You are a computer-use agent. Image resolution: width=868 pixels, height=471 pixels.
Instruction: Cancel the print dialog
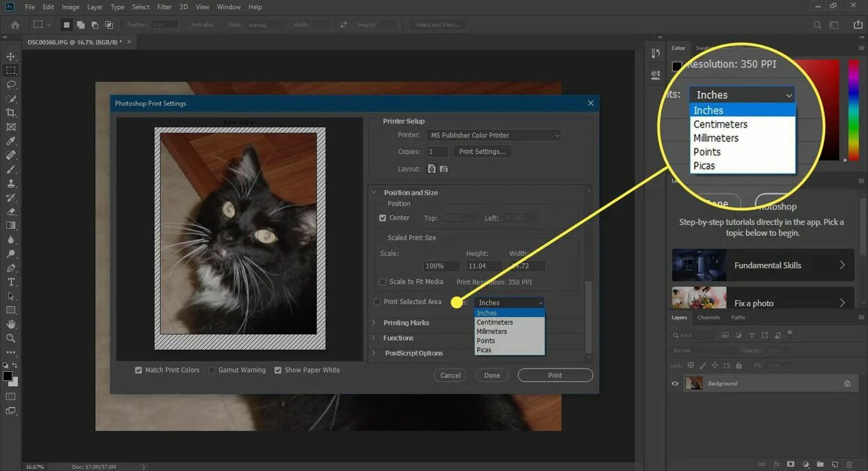tap(450, 375)
